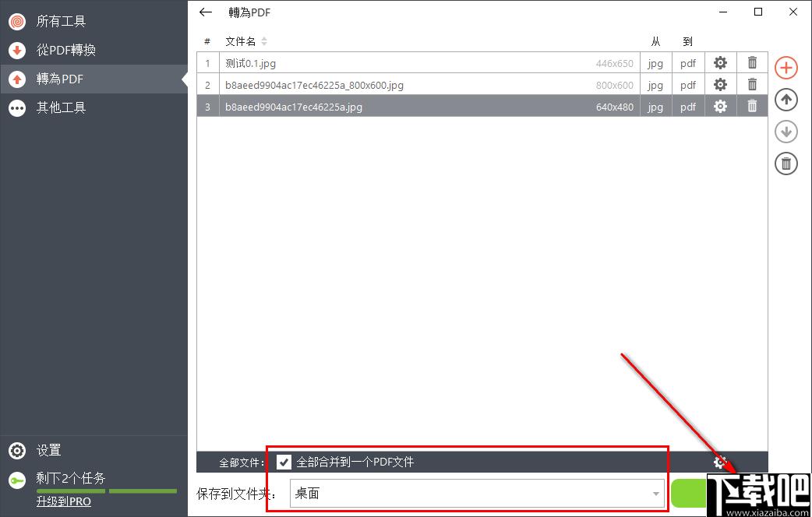Click the gear icon beside 设置
The height and width of the screenshot is (517, 812).
pyautogui.click(x=17, y=450)
